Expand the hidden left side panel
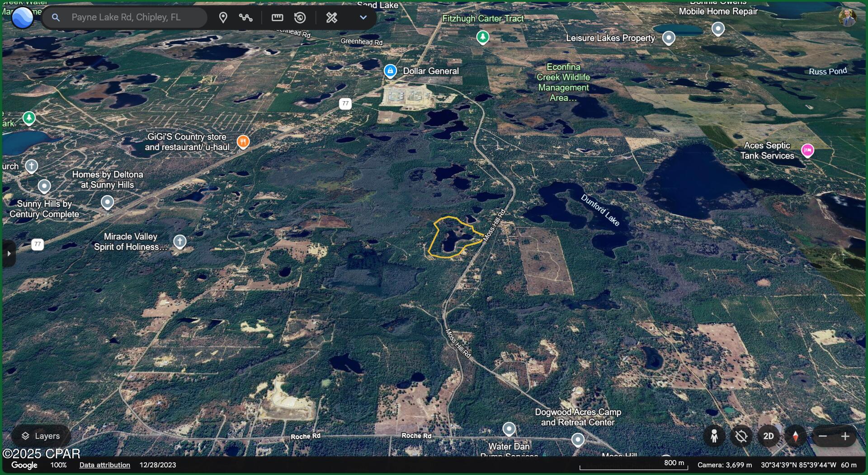This screenshot has height=475, width=868. (x=9, y=254)
